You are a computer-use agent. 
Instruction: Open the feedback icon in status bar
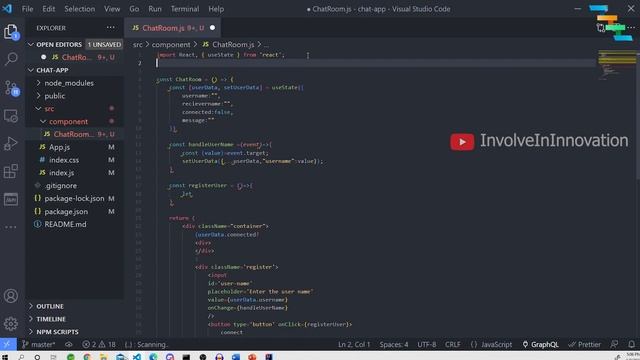[x=614, y=344]
